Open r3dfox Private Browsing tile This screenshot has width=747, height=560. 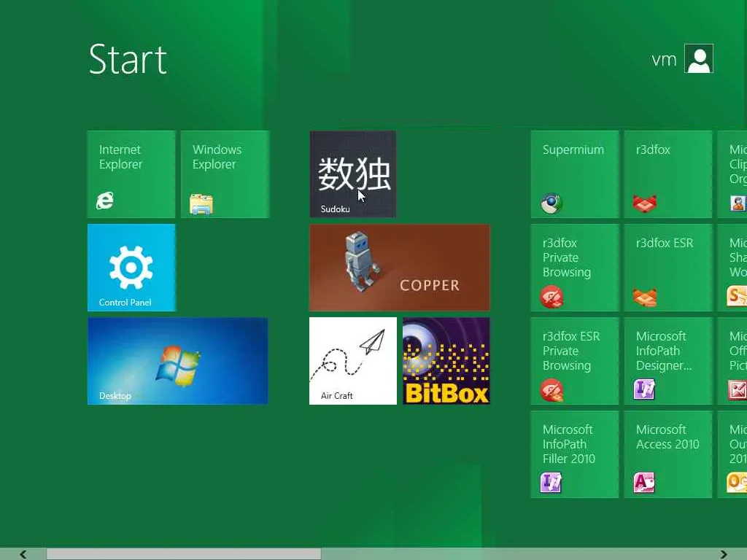point(575,268)
